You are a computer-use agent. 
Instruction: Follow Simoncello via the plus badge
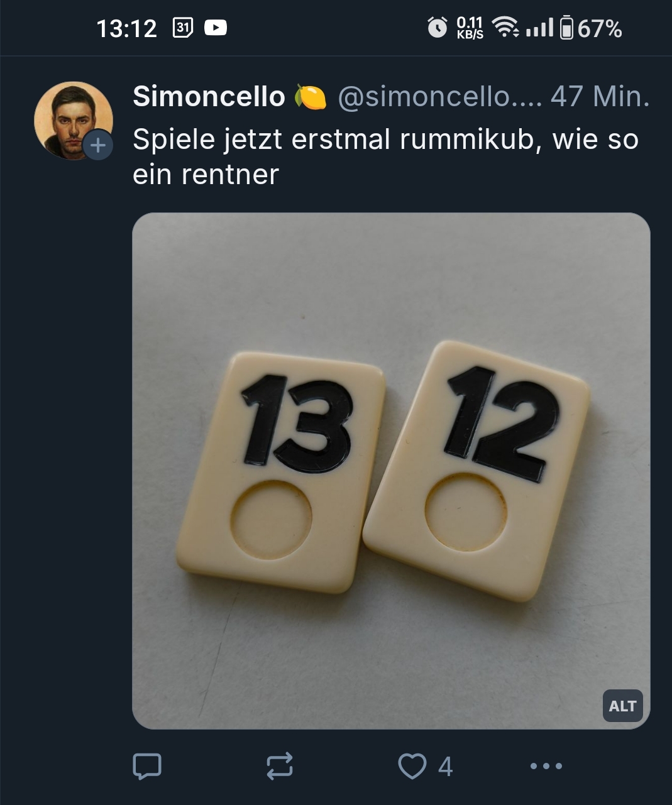pyautogui.click(x=98, y=145)
